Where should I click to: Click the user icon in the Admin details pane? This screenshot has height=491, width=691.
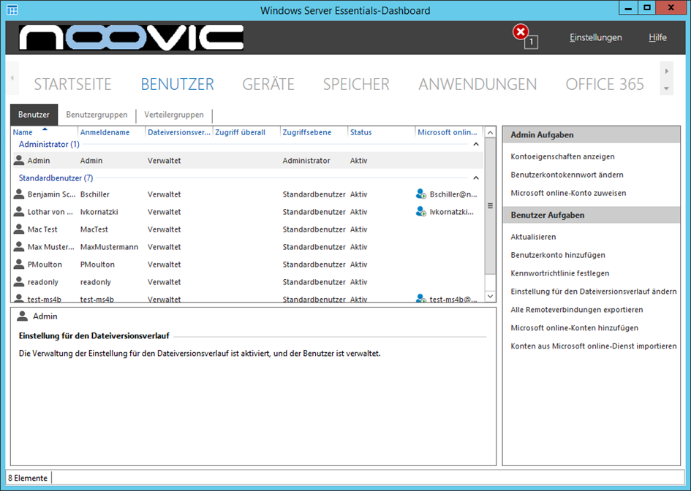[22, 316]
